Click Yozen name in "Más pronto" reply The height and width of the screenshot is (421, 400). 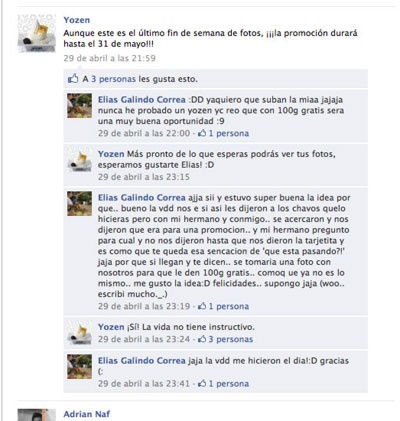pos(111,154)
